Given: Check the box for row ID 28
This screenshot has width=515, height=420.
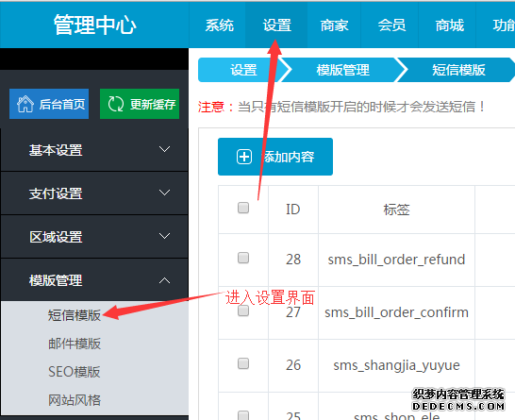Looking at the screenshot, I should tap(243, 258).
